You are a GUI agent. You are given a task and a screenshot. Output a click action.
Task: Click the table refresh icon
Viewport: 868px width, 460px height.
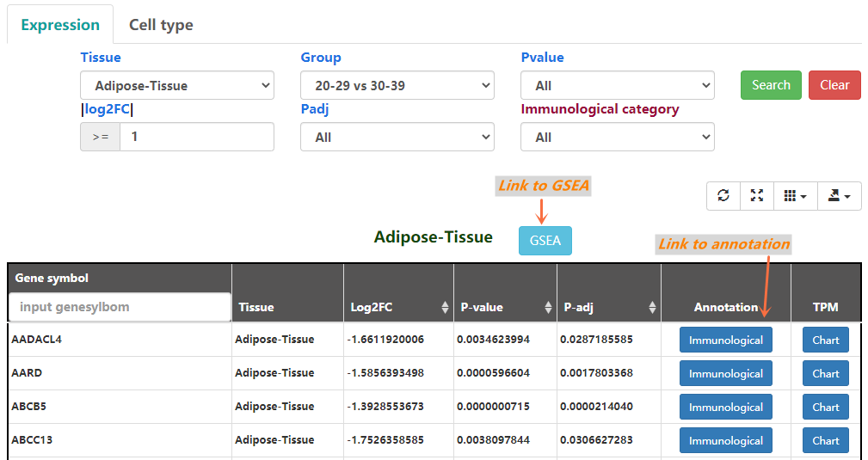[x=723, y=196]
